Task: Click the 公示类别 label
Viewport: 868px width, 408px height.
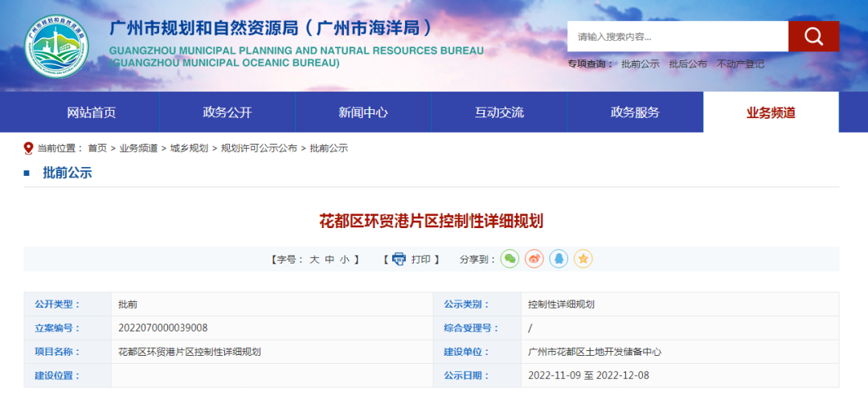Action: [x=467, y=304]
